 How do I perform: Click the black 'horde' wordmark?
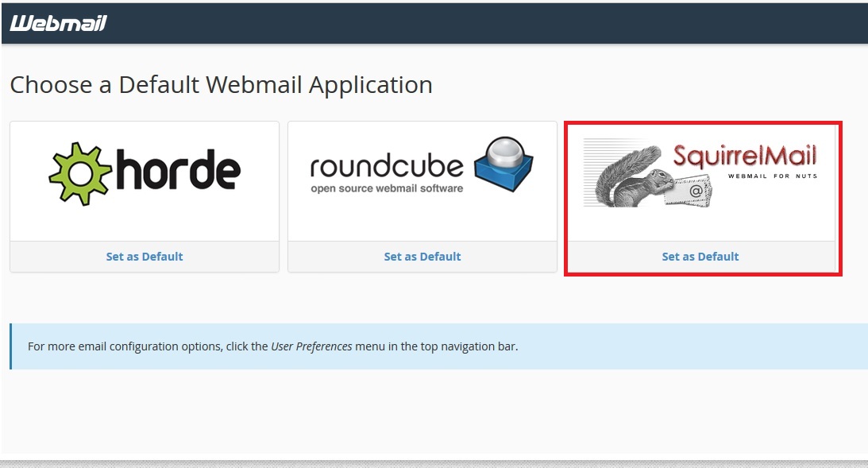[179, 172]
